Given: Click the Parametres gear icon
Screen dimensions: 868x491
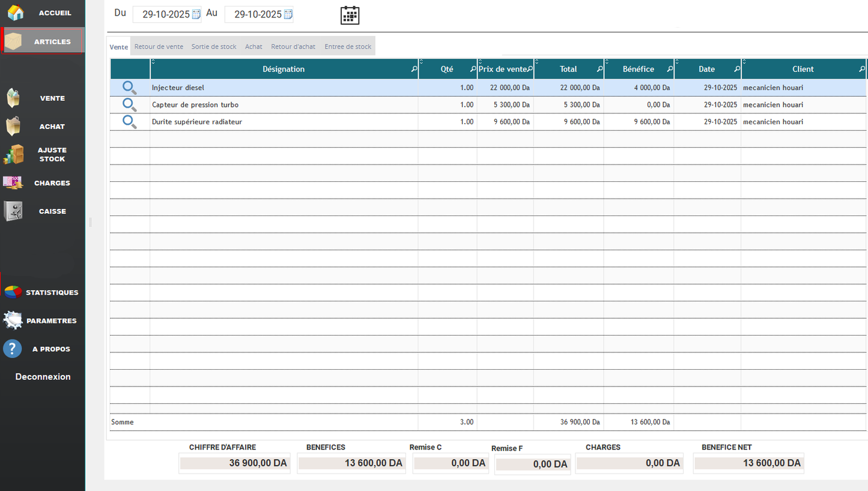Looking at the screenshot, I should click(13, 321).
